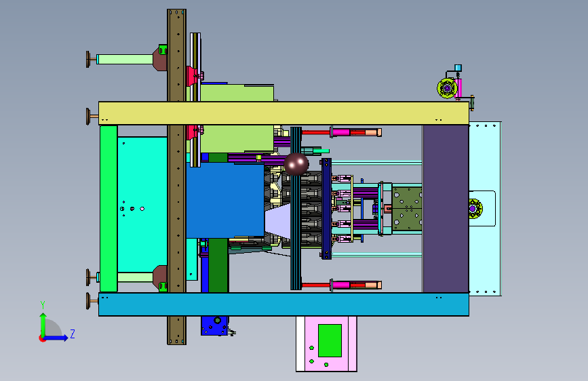Select the tall black ribbed vertical bar

pos(296,208)
